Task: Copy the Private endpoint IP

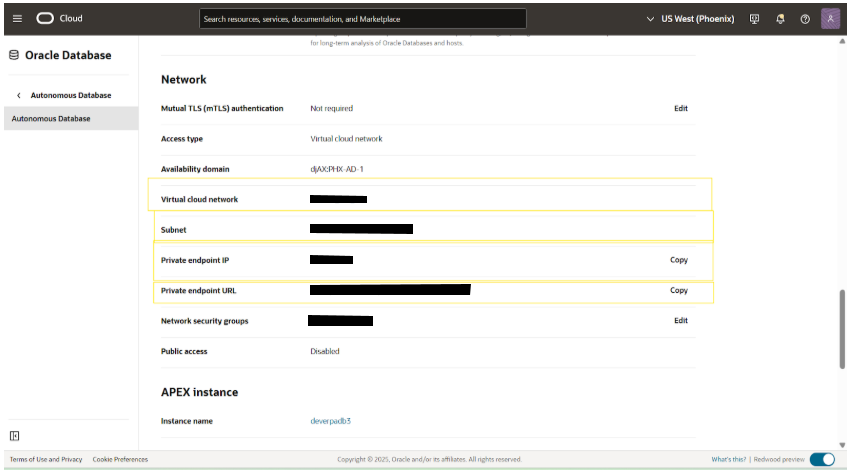Action: coord(678,260)
